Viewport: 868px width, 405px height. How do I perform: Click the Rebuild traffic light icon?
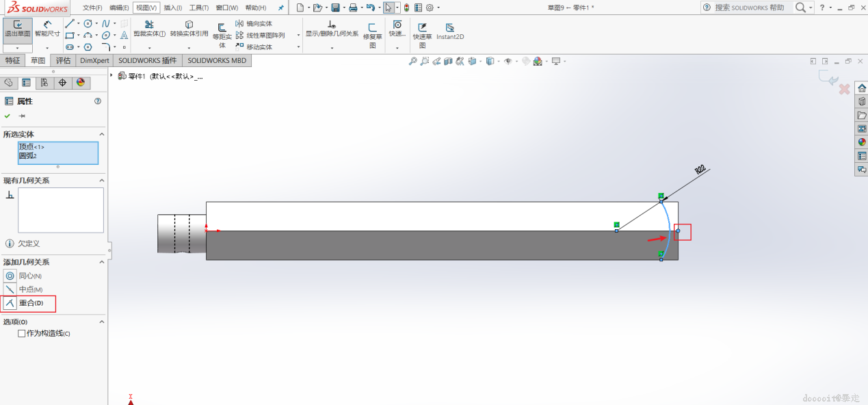[406, 8]
